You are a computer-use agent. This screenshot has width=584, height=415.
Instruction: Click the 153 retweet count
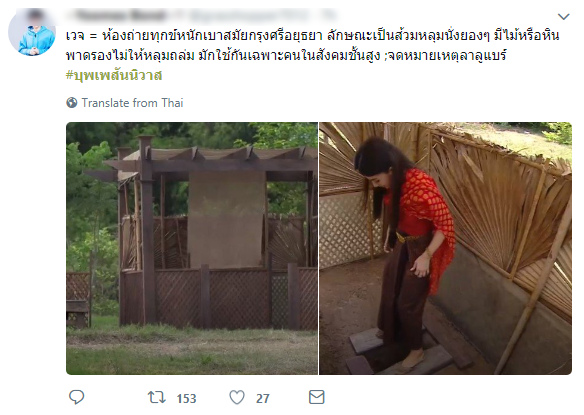(186, 399)
